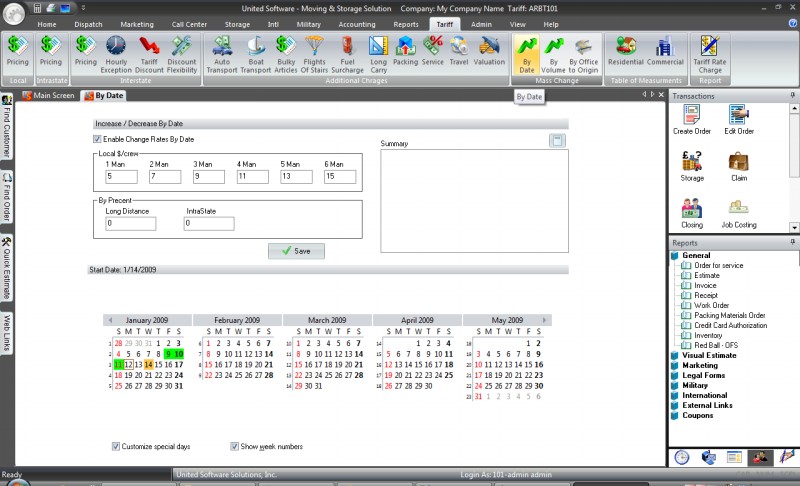Go to previous month in calendar
The image size is (800, 486).
tap(110, 320)
